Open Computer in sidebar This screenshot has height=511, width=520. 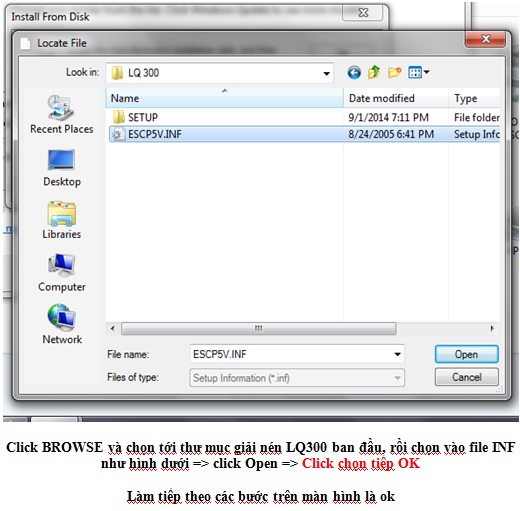[x=62, y=273]
